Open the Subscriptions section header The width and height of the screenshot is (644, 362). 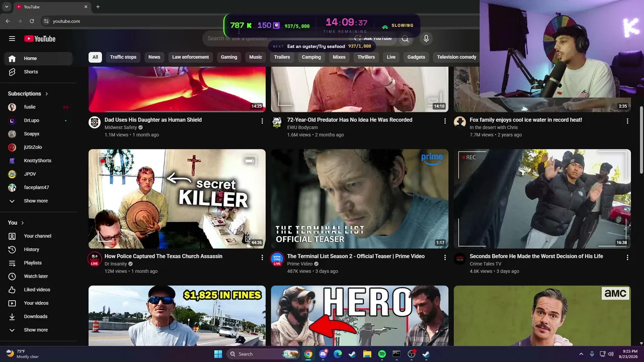point(28,94)
